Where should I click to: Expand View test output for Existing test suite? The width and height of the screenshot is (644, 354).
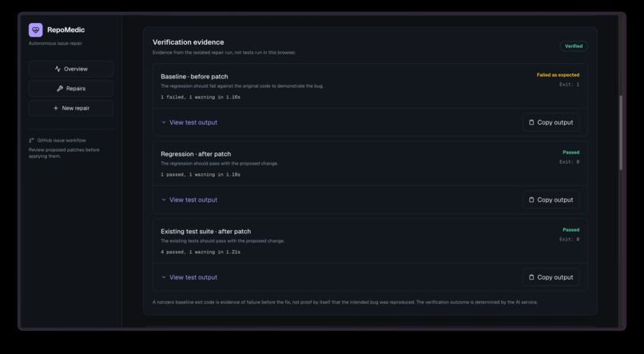click(x=189, y=277)
